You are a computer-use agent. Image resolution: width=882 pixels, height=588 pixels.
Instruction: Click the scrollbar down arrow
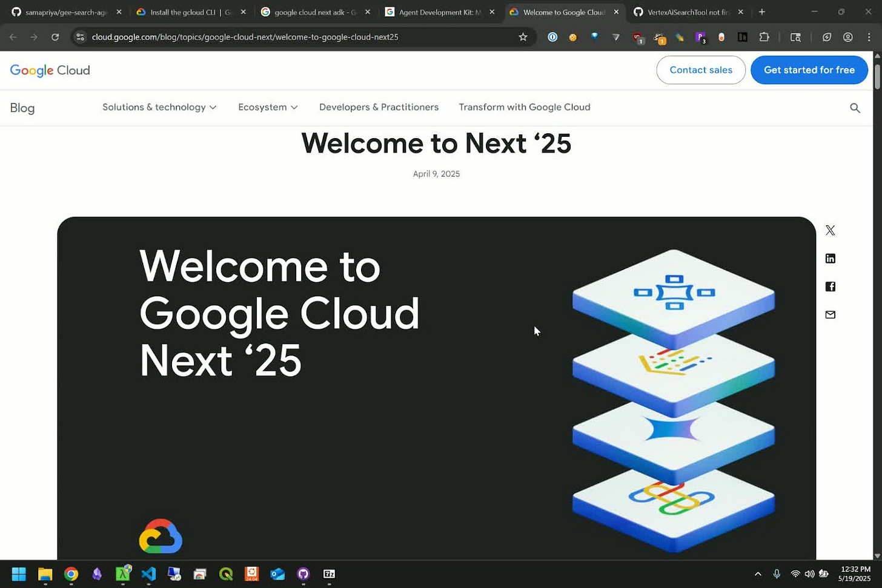pyautogui.click(x=877, y=555)
